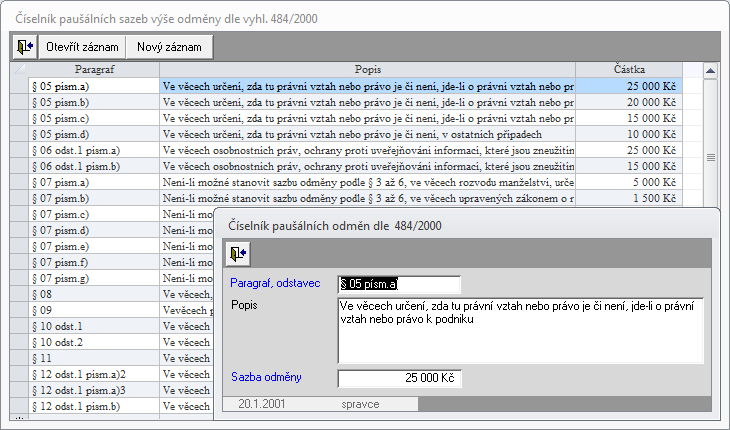The height and width of the screenshot is (430, 730).
Task: Select cell § 07 písm.b)
Action: tap(94, 198)
